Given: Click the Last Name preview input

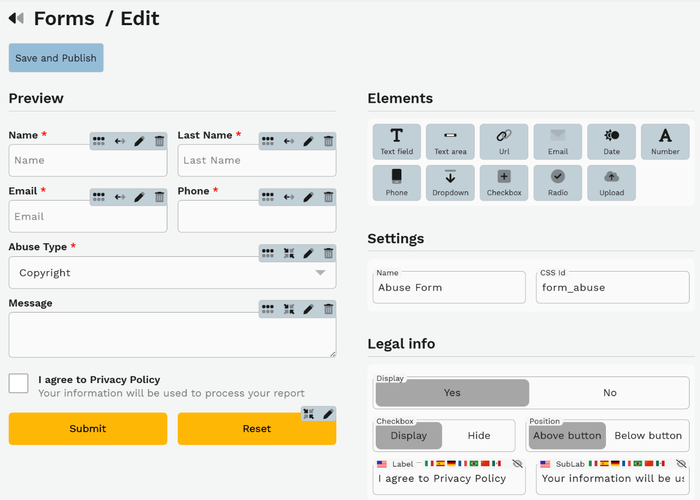Looking at the screenshot, I should pyautogui.click(x=257, y=160).
